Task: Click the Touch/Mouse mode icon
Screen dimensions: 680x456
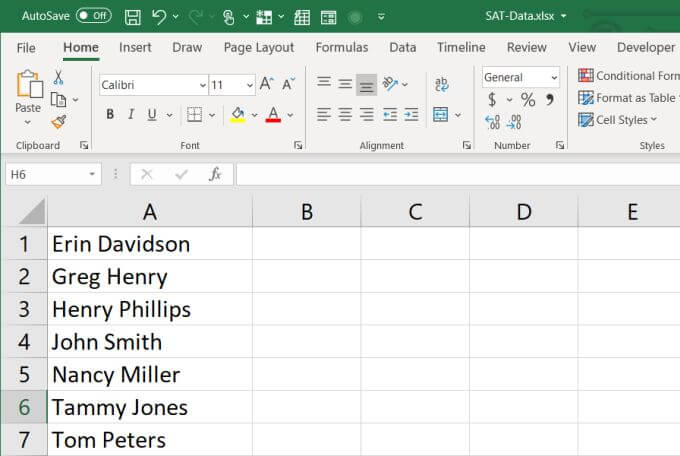Action: tap(229, 17)
